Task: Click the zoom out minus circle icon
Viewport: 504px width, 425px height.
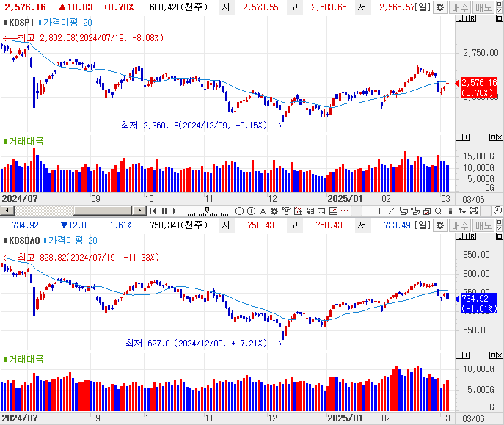Action: click(239, 211)
